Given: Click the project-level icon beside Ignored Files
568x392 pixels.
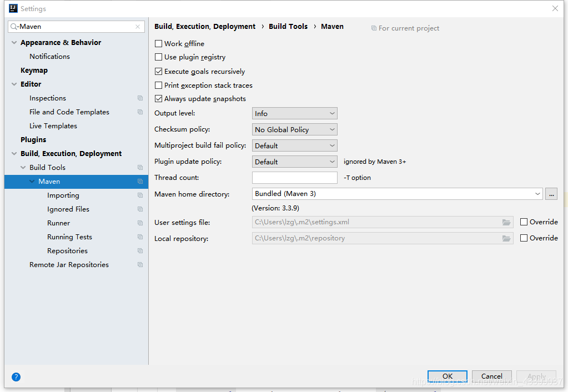Looking at the screenshot, I should pos(140,209).
